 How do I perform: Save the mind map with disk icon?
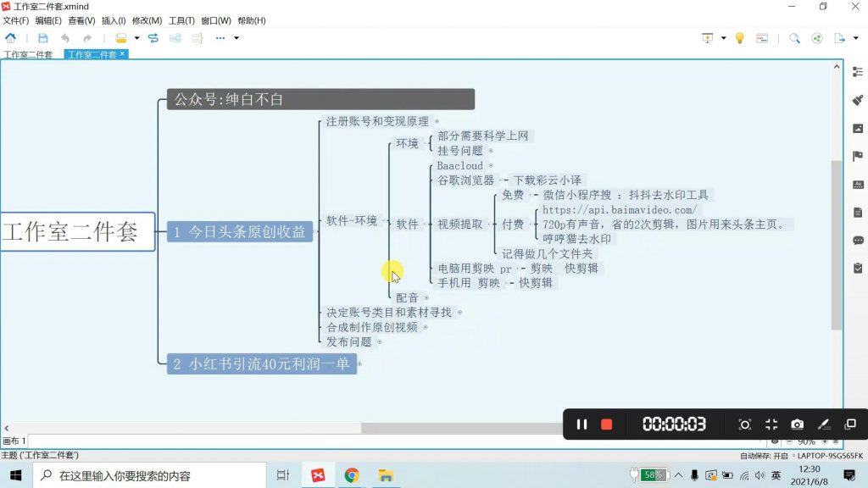click(x=42, y=38)
